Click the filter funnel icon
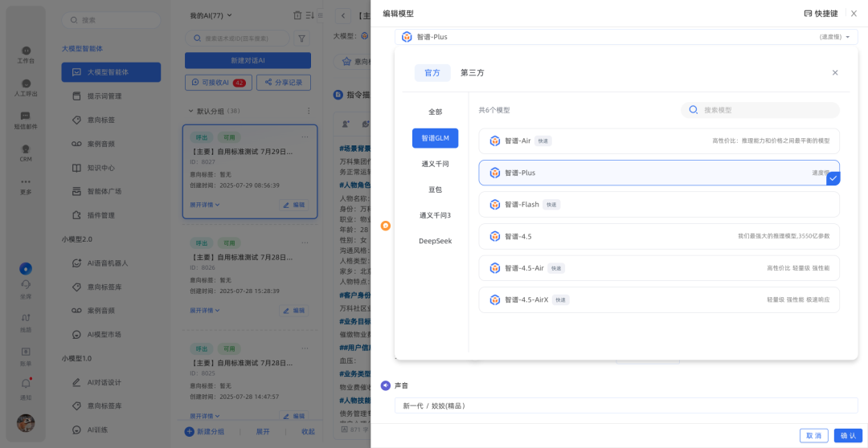The image size is (868, 448). pos(301,39)
